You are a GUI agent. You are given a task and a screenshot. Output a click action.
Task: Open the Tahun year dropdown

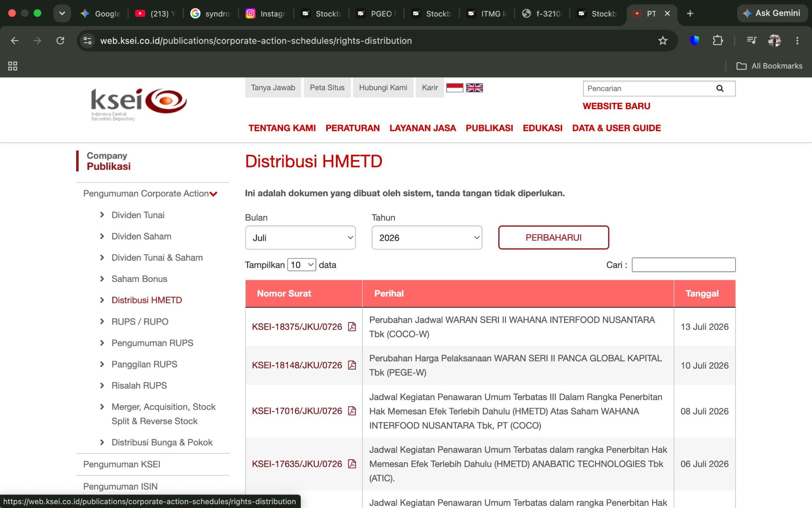click(427, 238)
